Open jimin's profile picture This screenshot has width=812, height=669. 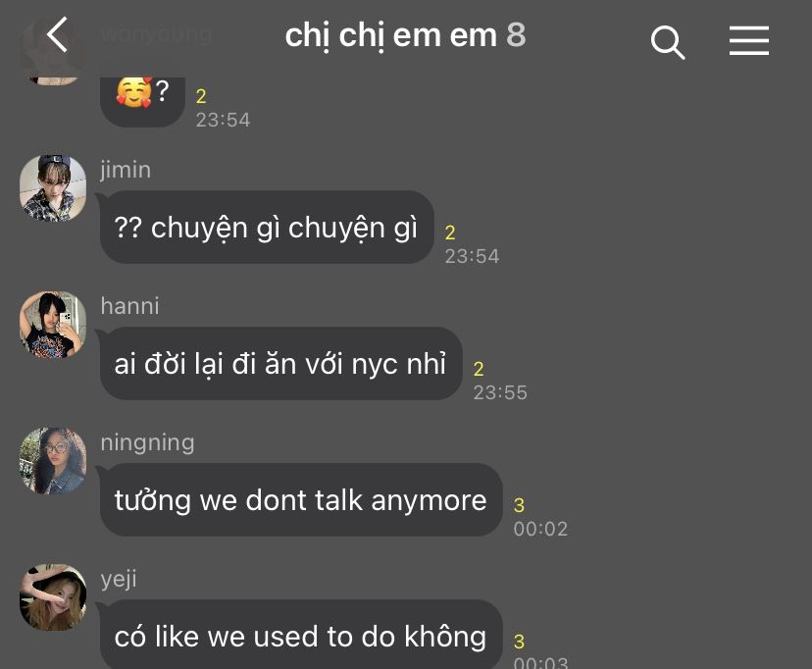pyautogui.click(x=53, y=188)
